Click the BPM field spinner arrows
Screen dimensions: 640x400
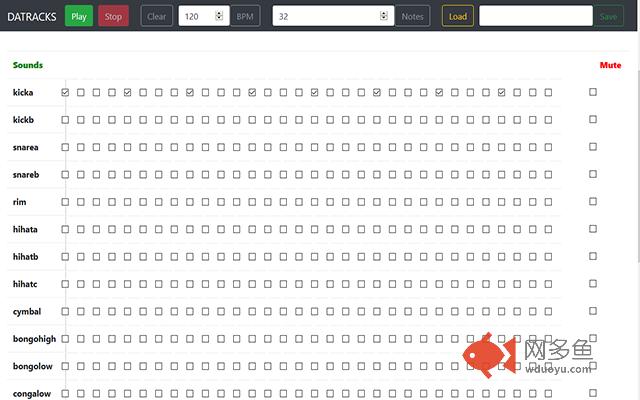tap(219, 16)
